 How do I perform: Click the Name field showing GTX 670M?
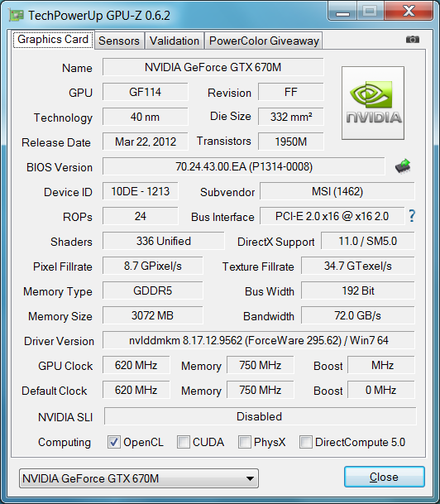pyautogui.click(x=213, y=67)
